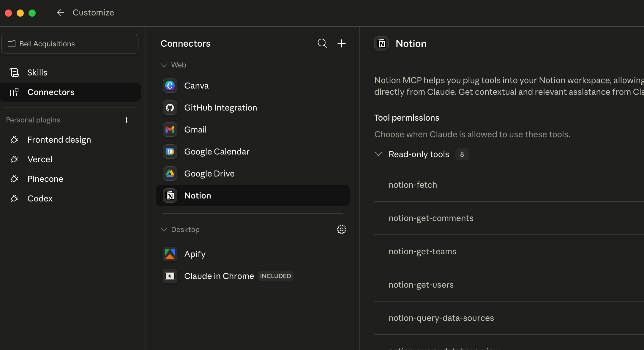Screen dimensions: 644x350
Task: Click the Notion logo in detail header
Action: point(382,44)
